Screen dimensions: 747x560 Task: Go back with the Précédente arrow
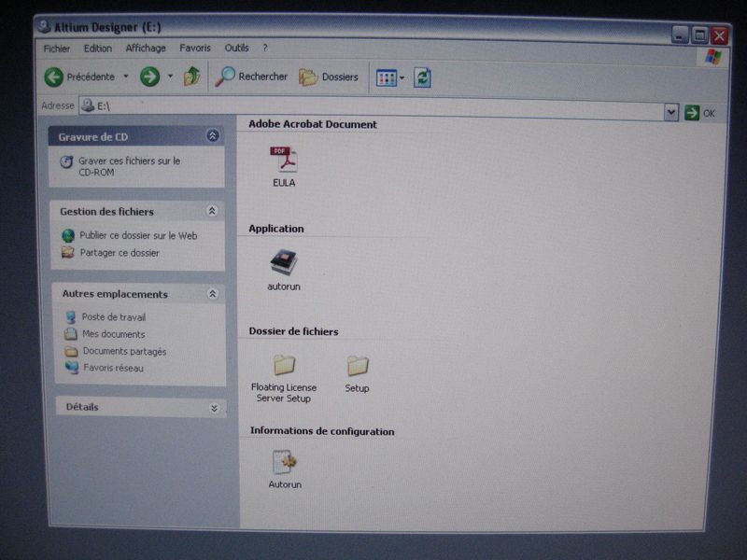pyautogui.click(x=80, y=77)
